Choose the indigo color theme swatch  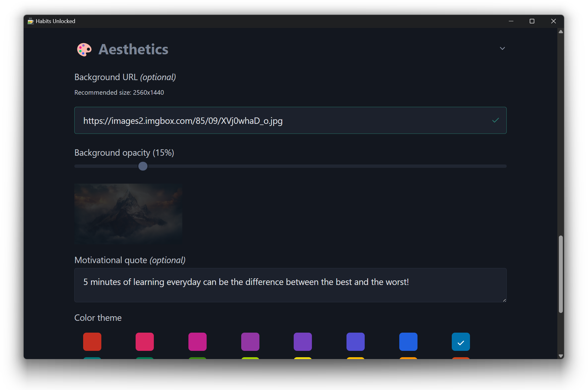coord(355,341)
